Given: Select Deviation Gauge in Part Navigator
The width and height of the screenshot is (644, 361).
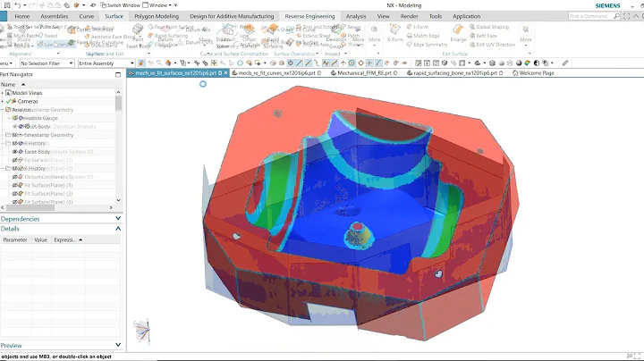Looking at the screenshot, I should 38,118.
